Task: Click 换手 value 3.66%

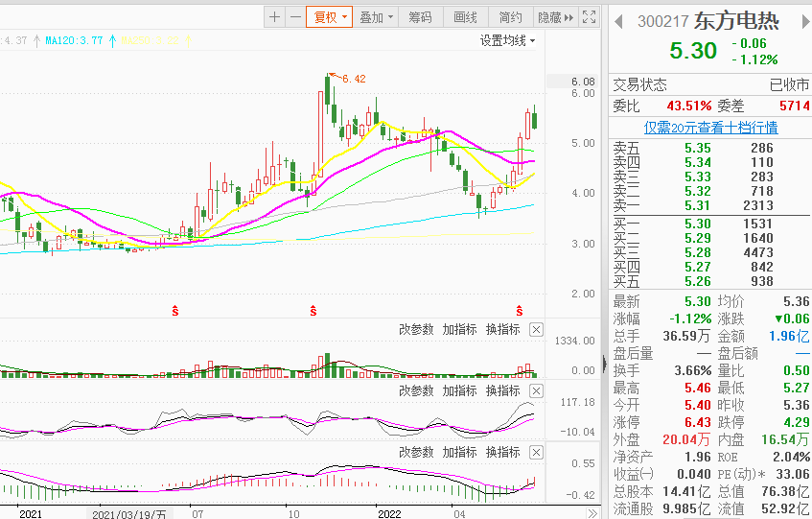Action: [693, 371]
